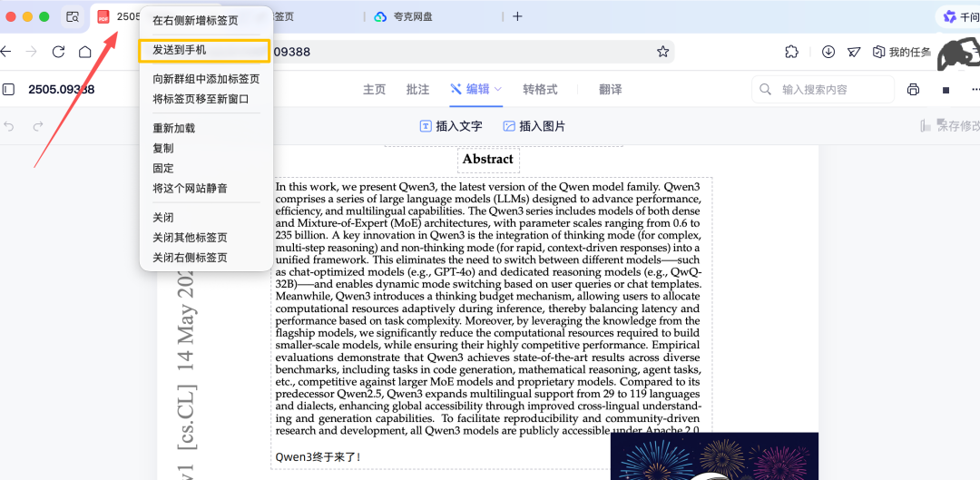Viewport: 980px width, 480px height.
Task: Print the PDF using printer icon
Action: tap(913, 90)
